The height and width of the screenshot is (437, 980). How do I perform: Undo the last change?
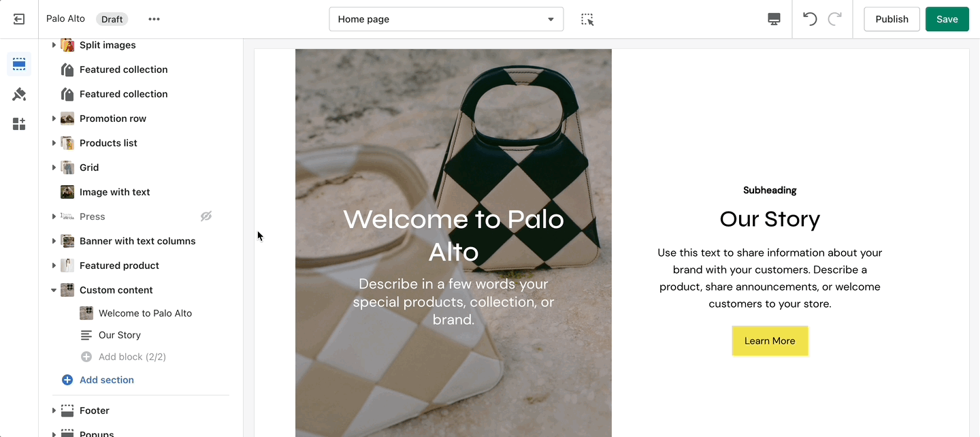[810, 19]
